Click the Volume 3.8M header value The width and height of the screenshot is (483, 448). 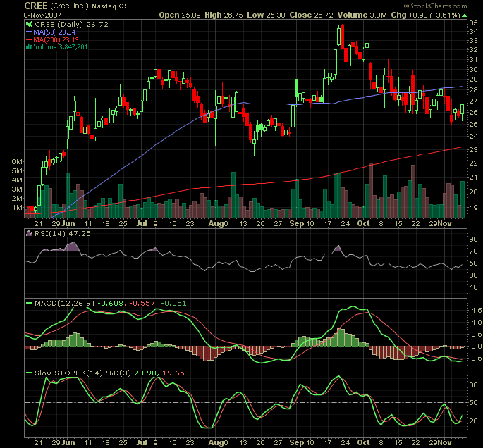(x=362, y=15)
